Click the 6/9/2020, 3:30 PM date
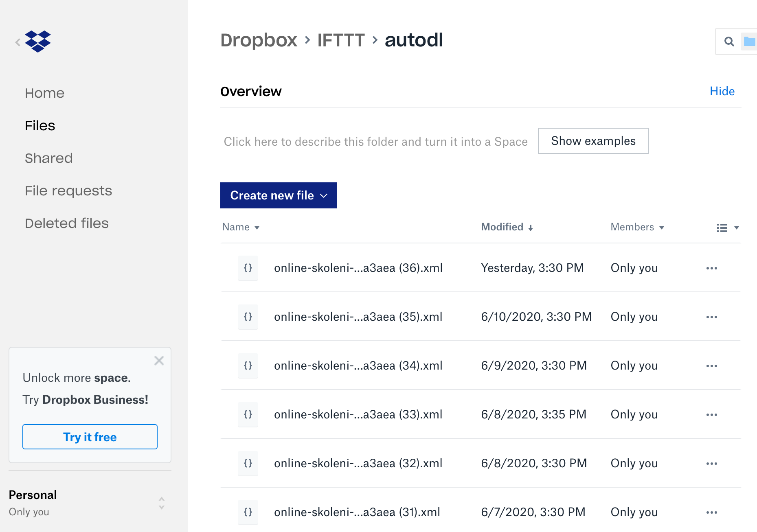Image resolution: width=757 pixels, height=532 pixels. pos(534,366)
